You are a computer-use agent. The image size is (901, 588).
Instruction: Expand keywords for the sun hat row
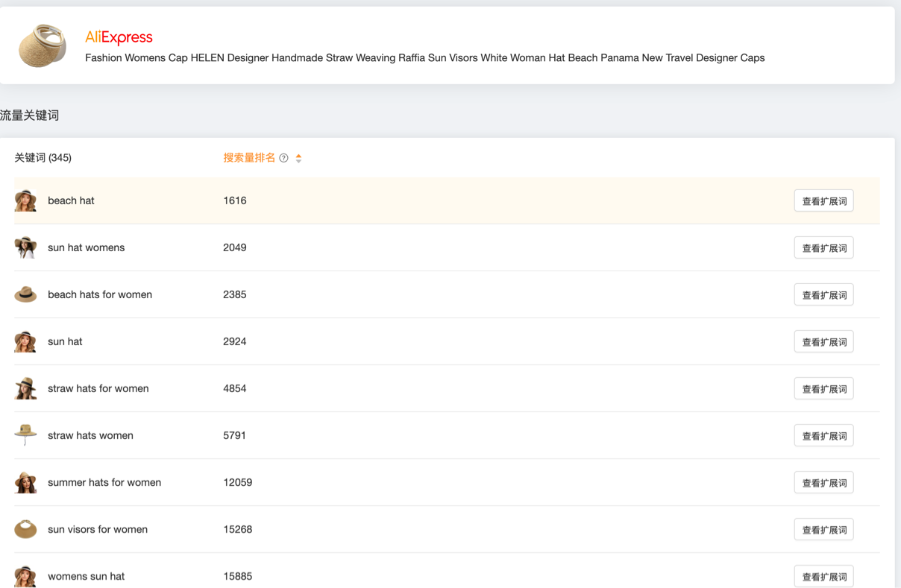tap(823, 342)
